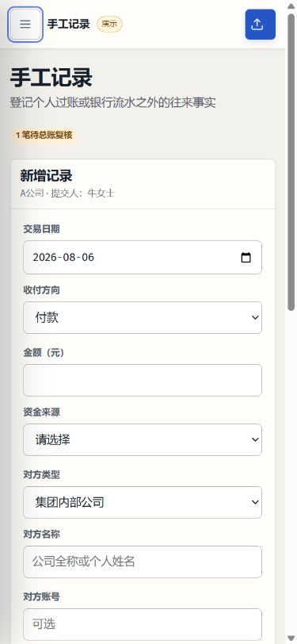Image resolution: width=297 pixels, height=644 pixels.
Task: Click the blue upload/export icon button
Action: [260, 25]
